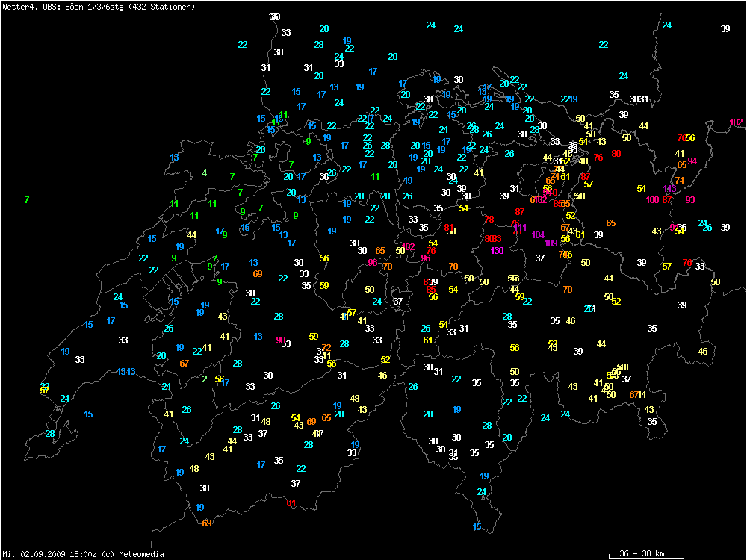Click the orange 69 at the southwest tip
747x560 pixels.
pos(207,523)
